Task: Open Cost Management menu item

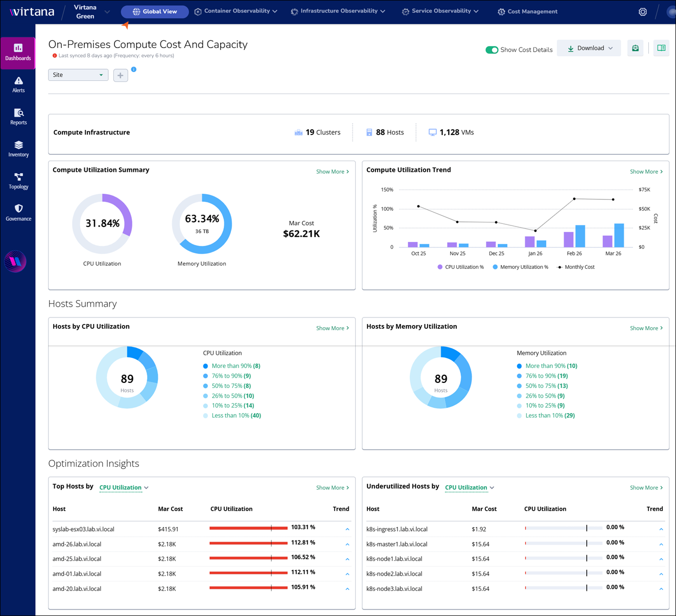Action: (x=527, y=12)
